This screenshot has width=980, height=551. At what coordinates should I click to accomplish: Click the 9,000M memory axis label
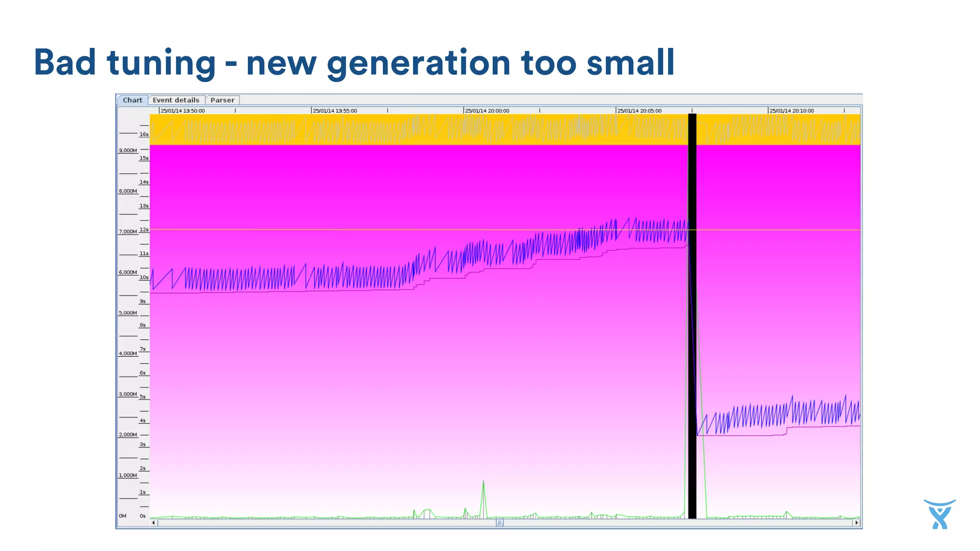(x=128, y=150)
